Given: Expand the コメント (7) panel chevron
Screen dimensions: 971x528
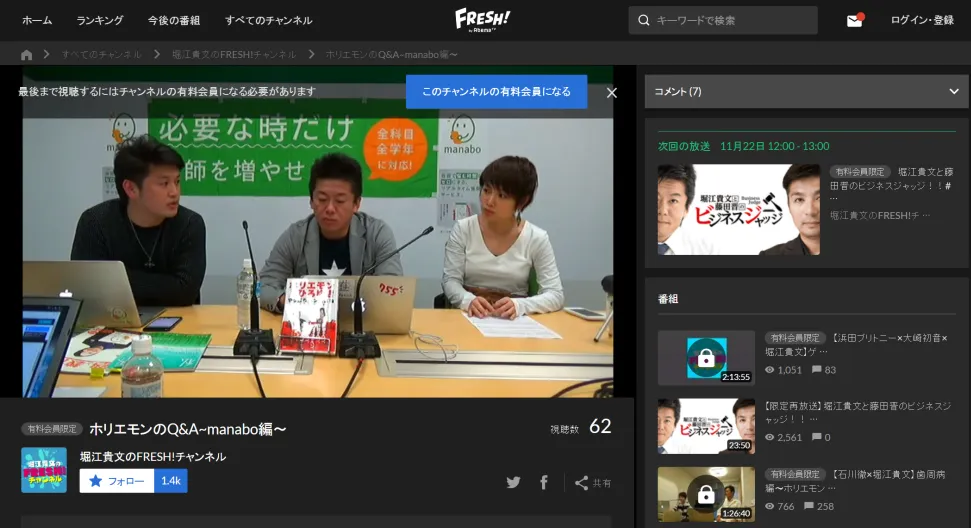Looking at the screenshot, I should coord(954,92).
